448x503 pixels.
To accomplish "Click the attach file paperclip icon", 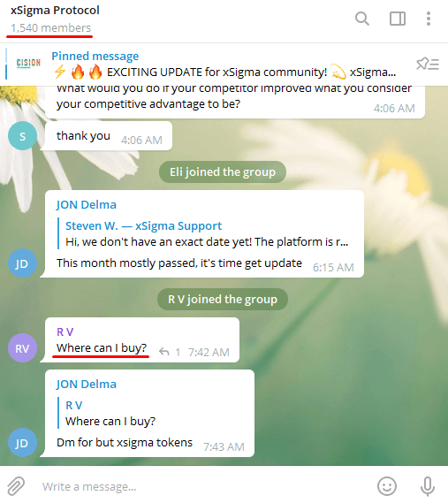I will point(16,486).
